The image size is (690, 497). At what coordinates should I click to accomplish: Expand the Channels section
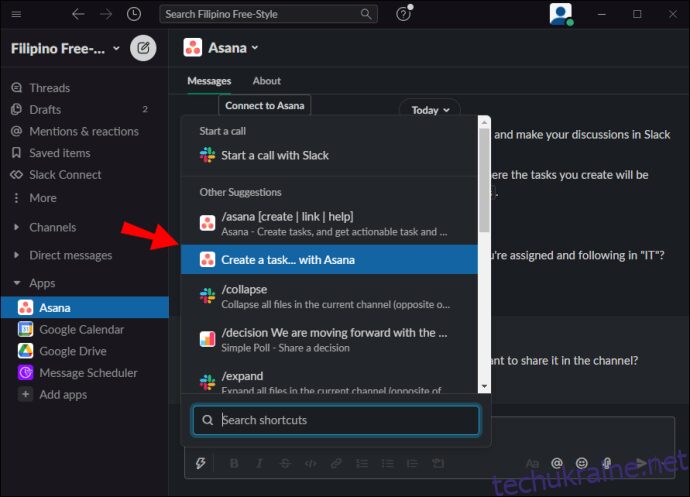pyautogui.click(x=16, y=227)
